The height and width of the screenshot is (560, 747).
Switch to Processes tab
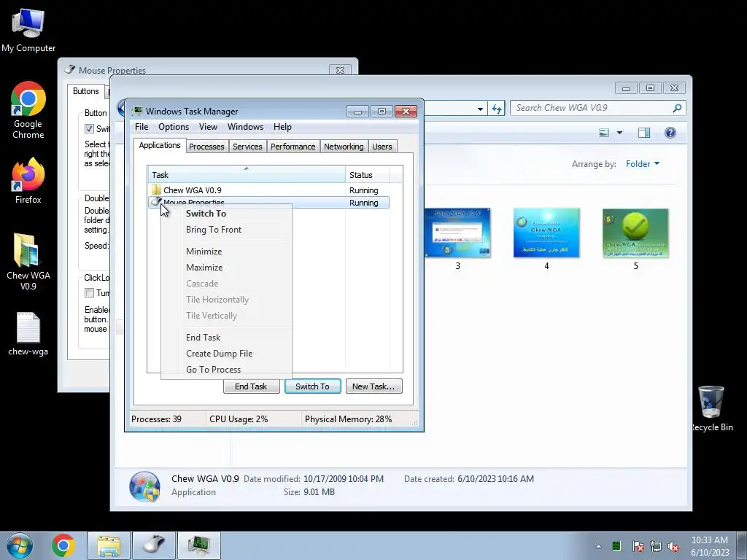pyautogui.click(x=206, y=147)
